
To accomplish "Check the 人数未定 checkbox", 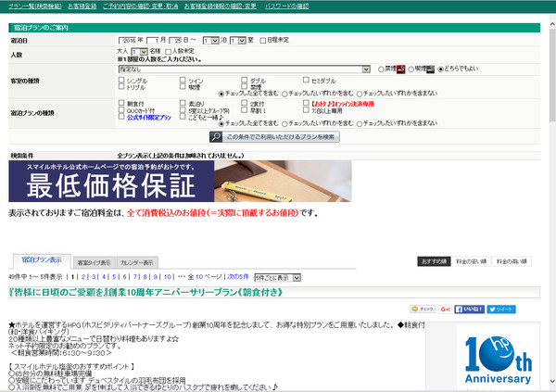I will click(169, 52).
